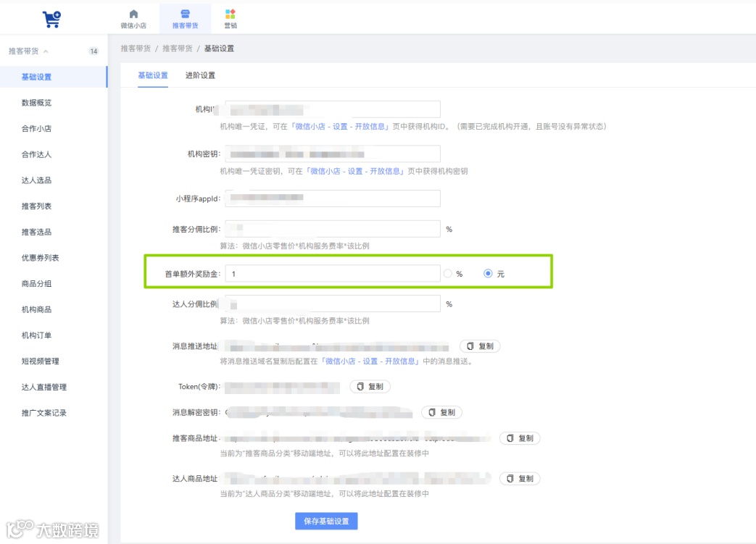Go to 机构商品 in sidebar
This screenshot has width=756, height=544.
tap(37, 309)
